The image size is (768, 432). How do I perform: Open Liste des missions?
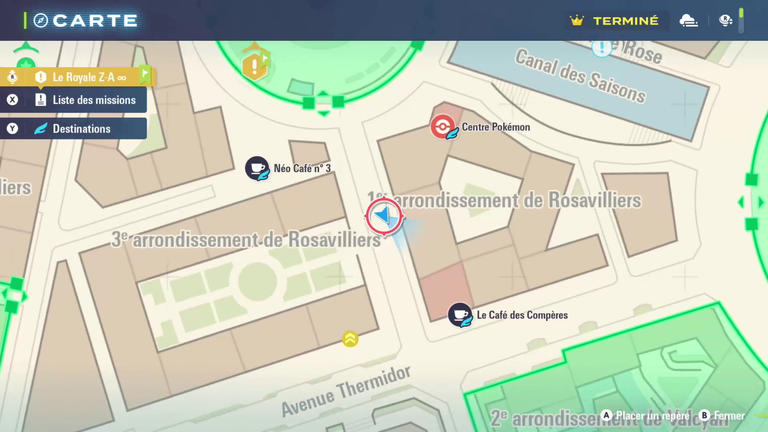(x=73, y=100)
